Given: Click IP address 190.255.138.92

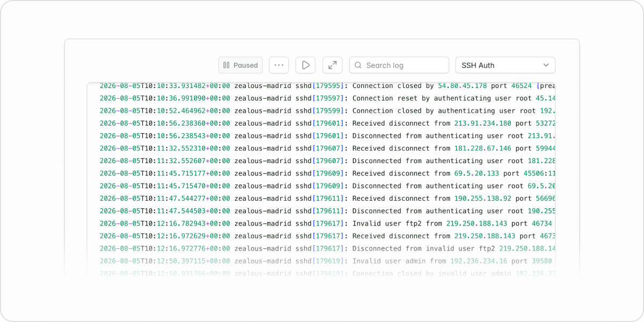Looking at the screenshot, I should click(x=483, y=199).
